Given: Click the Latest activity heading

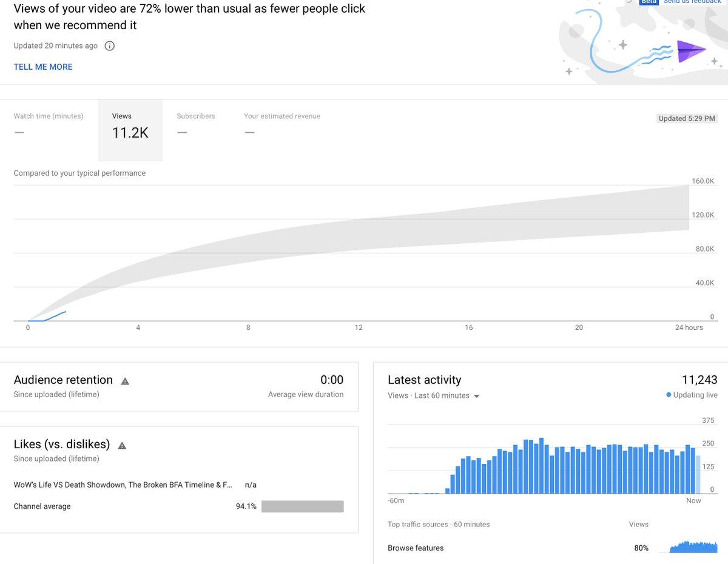Looking at the screenshot, I should (x=425, y=380).
